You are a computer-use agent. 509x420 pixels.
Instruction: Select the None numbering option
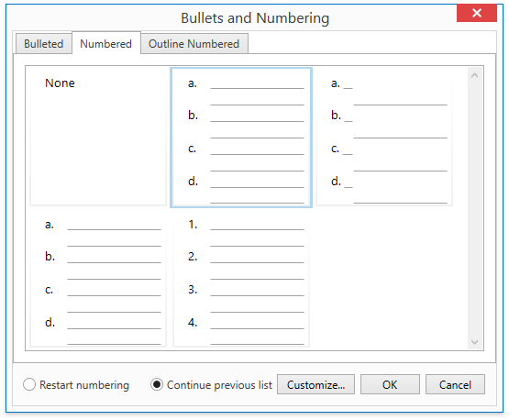click(x=98, y=137)
